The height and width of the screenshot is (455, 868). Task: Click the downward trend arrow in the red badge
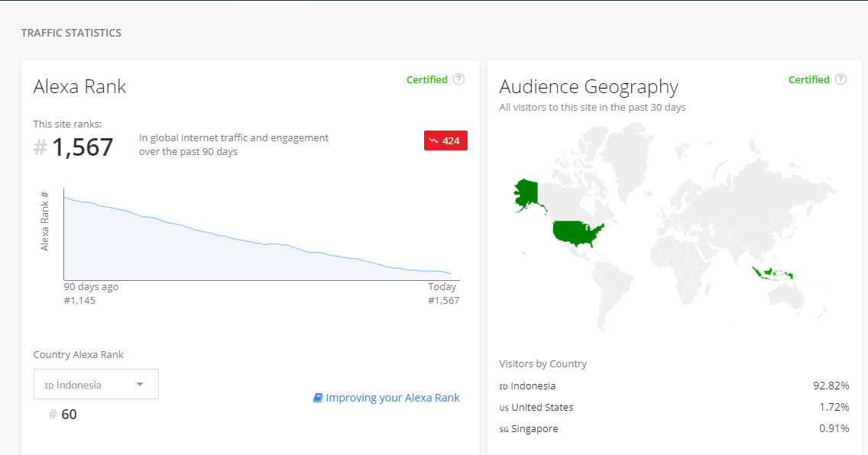(434, 140)
